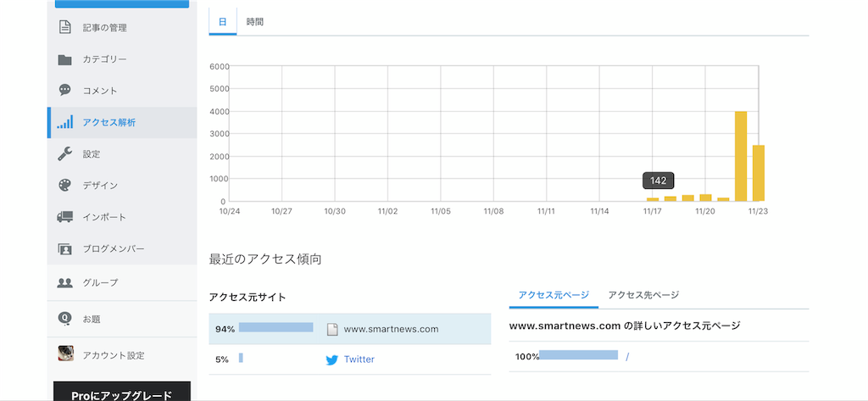Screen dimensions: 868x401
Task: Click the Proにアップグレード button
Action: (x=122, y=393)
